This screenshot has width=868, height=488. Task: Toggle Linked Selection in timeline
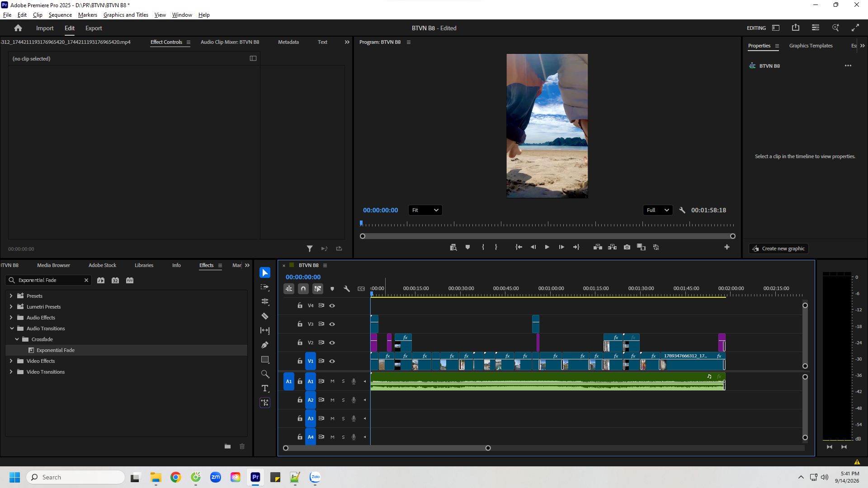318,289
